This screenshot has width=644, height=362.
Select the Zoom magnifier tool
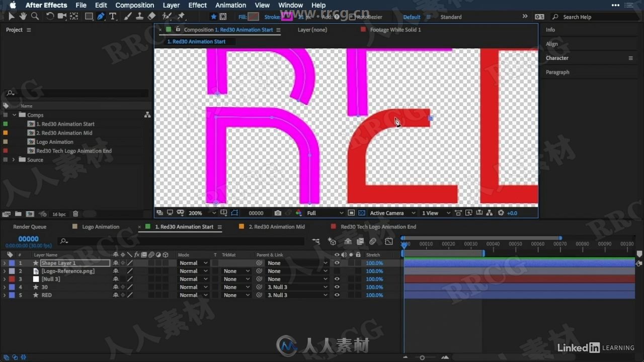click(35, 17)
